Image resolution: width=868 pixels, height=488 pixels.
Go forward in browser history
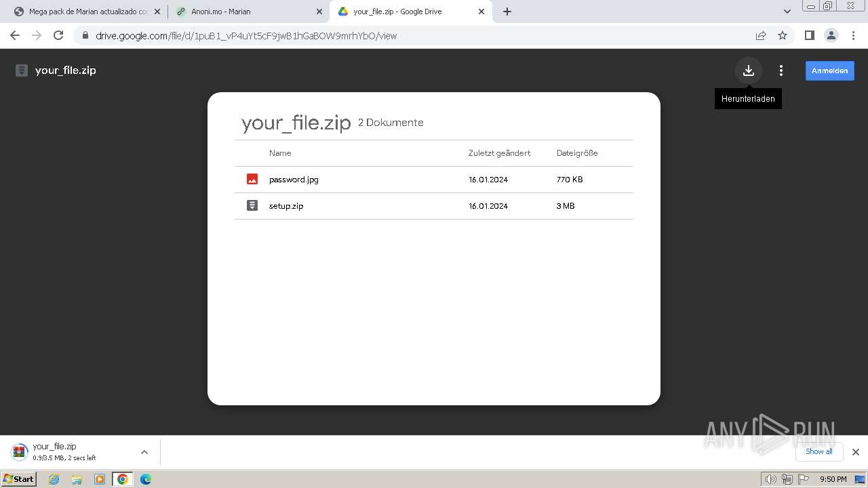(37, 35)
